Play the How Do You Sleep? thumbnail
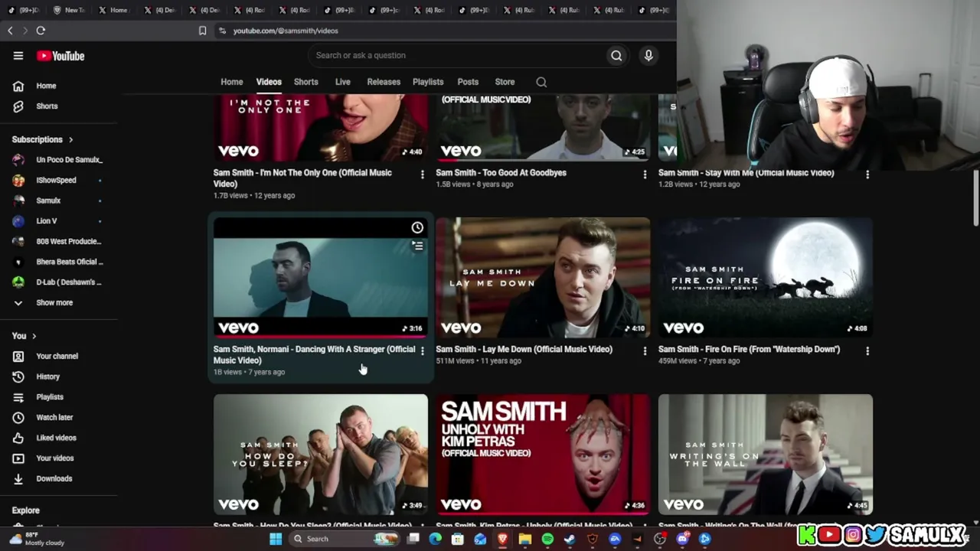 321,455
